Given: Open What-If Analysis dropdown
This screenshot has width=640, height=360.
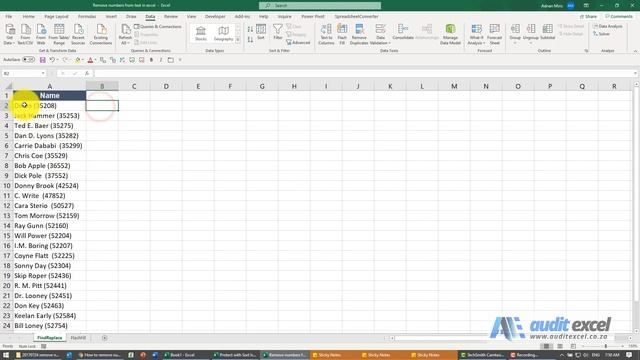Looking at the screenshot, I should (476, 34).
